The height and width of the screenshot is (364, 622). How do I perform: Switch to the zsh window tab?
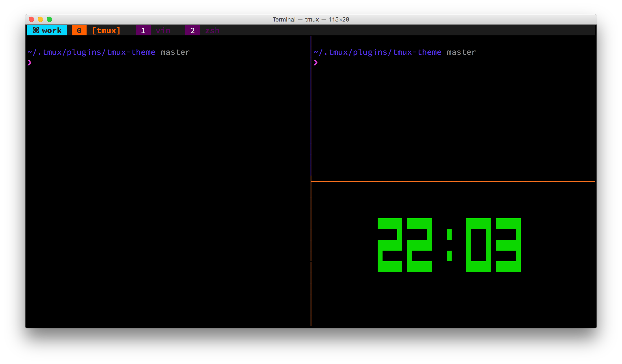point(212,30)
